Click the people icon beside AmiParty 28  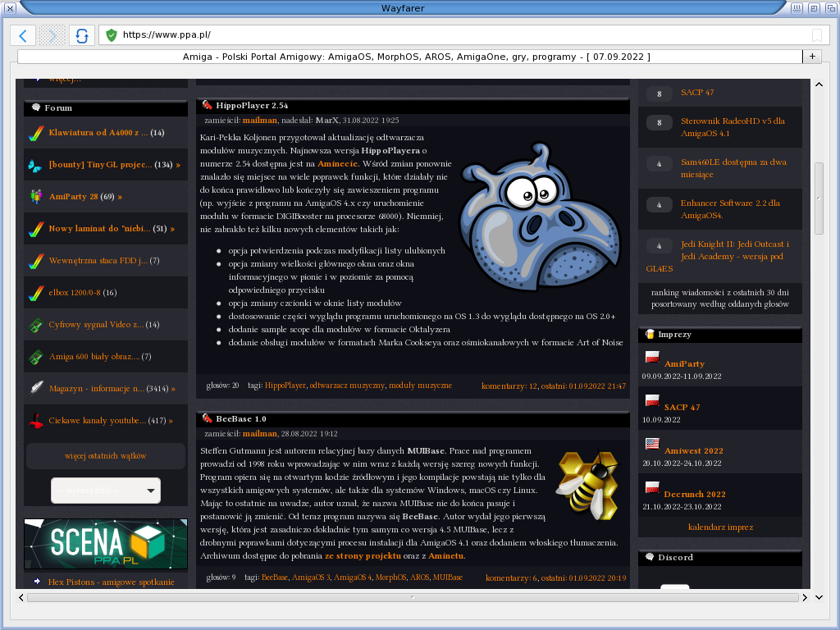[x=36, y=197]
